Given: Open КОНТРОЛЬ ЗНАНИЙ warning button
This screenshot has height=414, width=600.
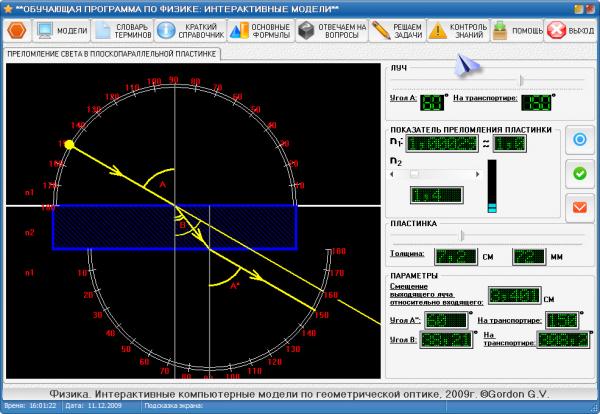Looking at the screenshot, I should pyautogui.click(x=458, y=31).
